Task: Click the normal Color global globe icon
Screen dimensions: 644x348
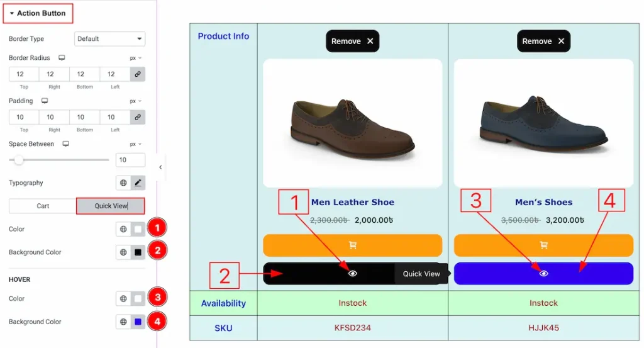Action: (123, 229)
